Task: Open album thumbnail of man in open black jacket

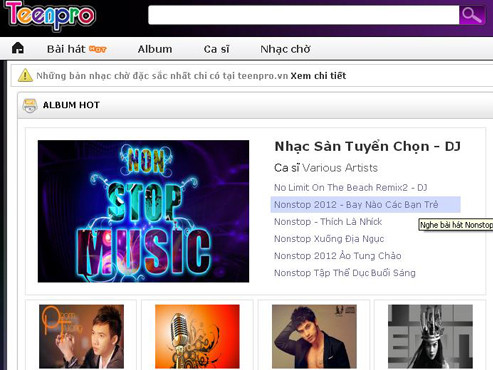Action: click(x=314, y=336)
